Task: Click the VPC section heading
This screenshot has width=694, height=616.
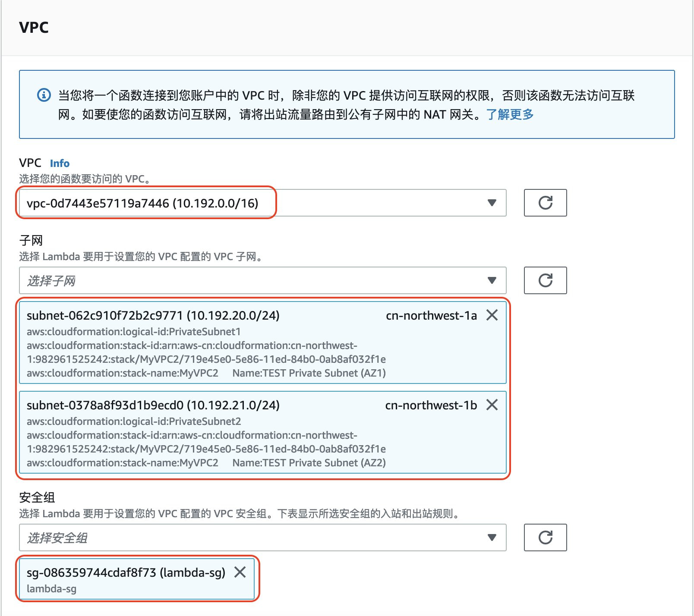Action: pos(34,27)
